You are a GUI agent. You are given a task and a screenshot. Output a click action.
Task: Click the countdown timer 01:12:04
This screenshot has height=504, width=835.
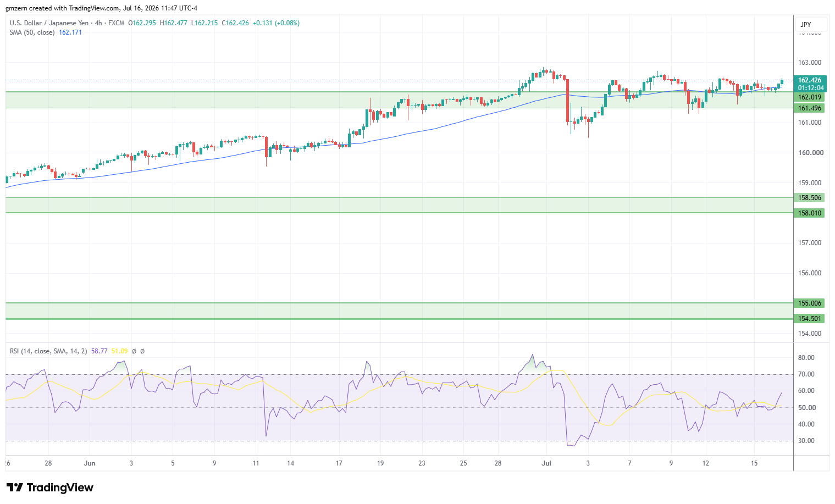coord(811,88)
